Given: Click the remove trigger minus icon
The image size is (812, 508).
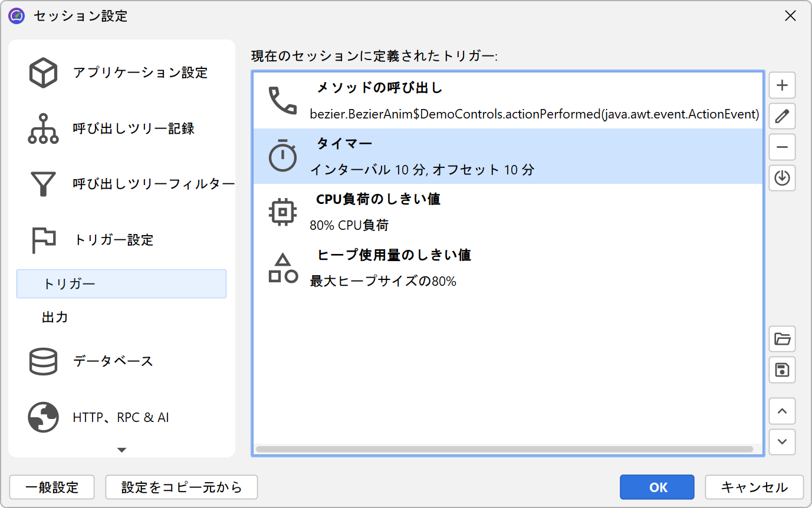Looking at the screenshot, I should point(782,147).
